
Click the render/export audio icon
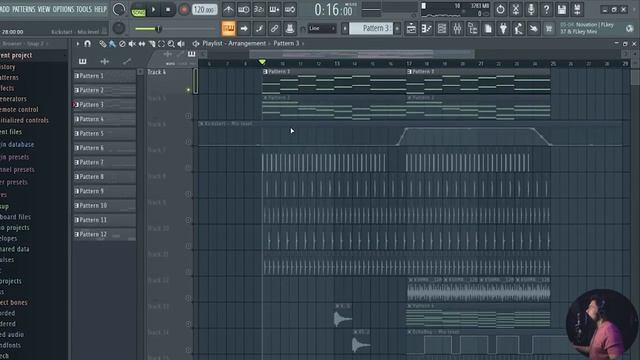[577, 9]
